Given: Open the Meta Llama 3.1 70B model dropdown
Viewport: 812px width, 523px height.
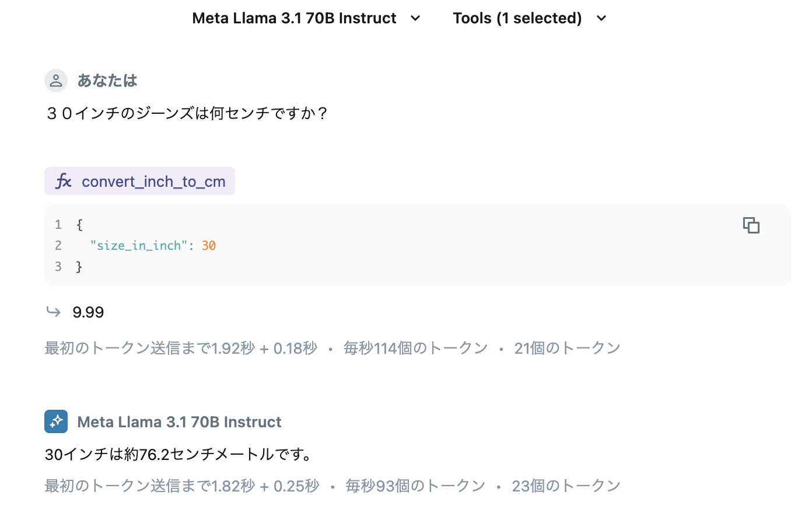Looking at the screenshot, I should point(306,18).
